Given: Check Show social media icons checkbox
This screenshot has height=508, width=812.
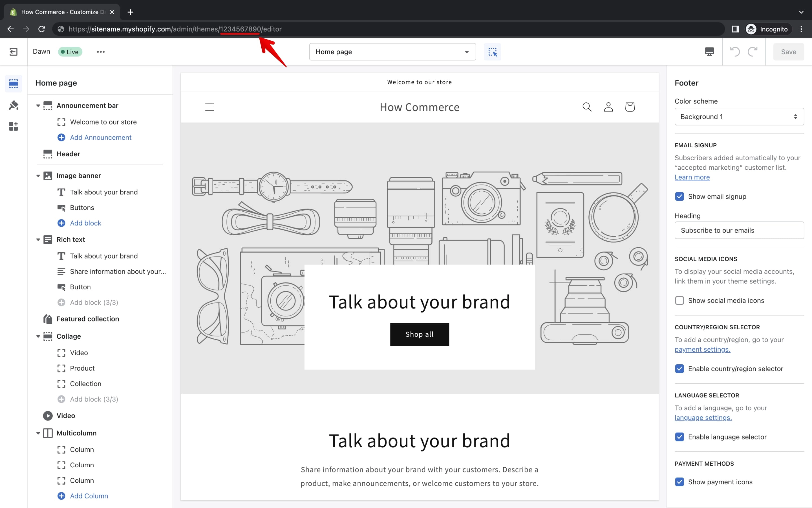Looking at the screenshot, I should pyautogui.click(x=679, y=301).
